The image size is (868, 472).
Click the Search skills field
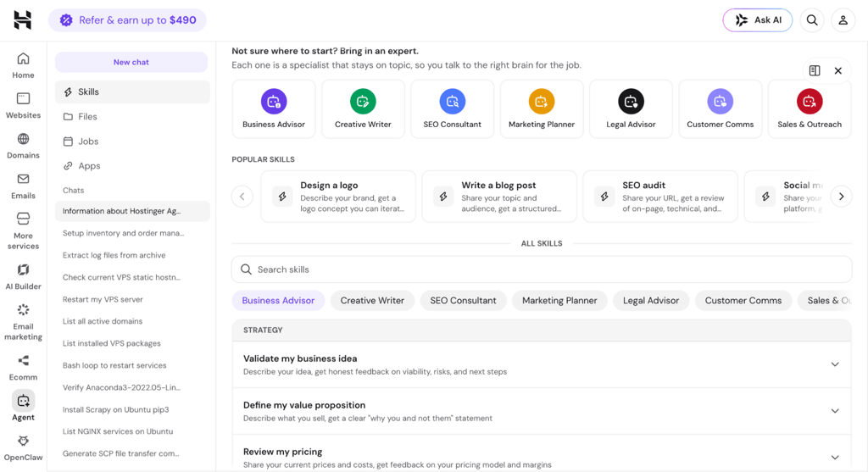pyautogui.click(x=542, y=269)
